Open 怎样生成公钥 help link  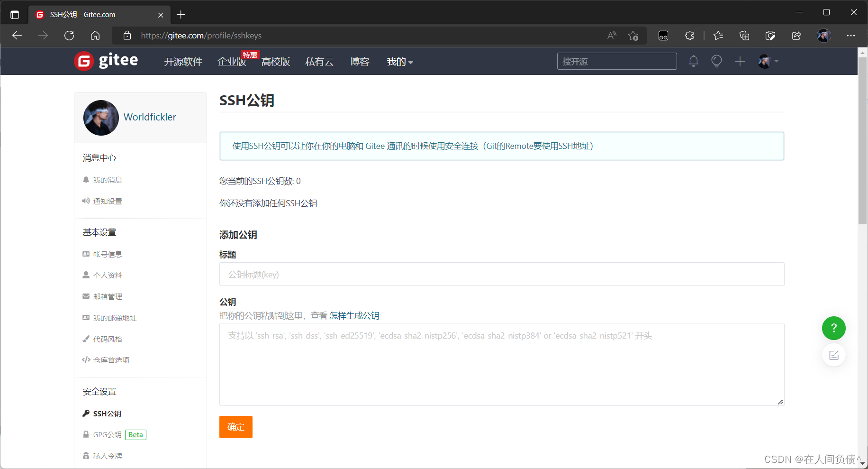(354, 316)
